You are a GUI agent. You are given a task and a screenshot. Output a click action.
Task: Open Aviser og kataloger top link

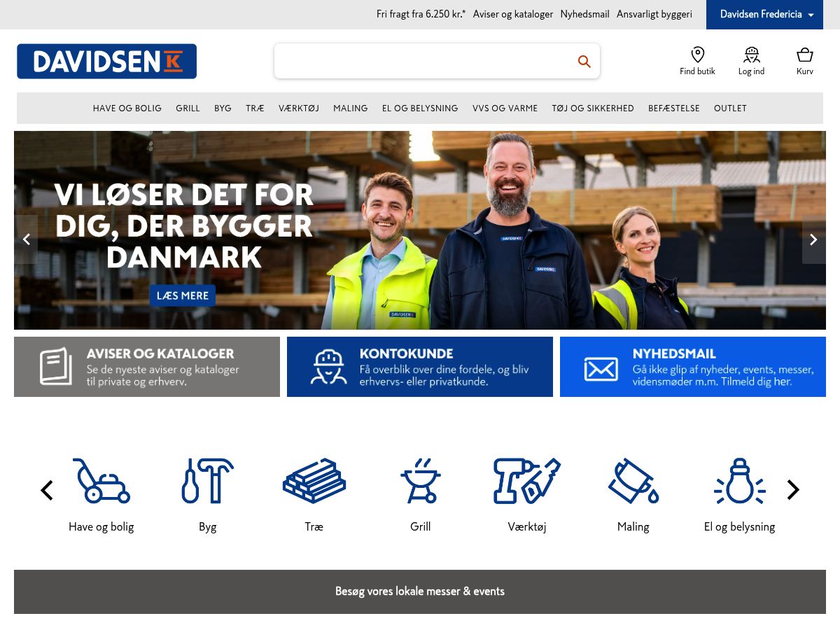click(513, 14)
